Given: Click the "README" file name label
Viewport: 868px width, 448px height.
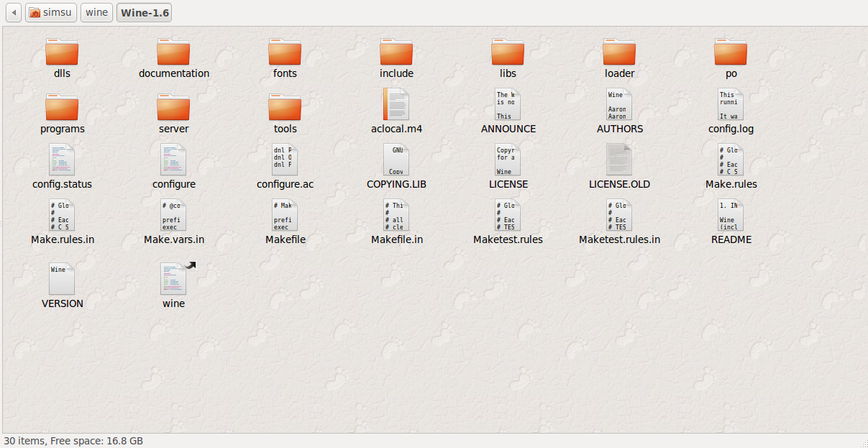Looking at the screenshot, I should 731,239.
